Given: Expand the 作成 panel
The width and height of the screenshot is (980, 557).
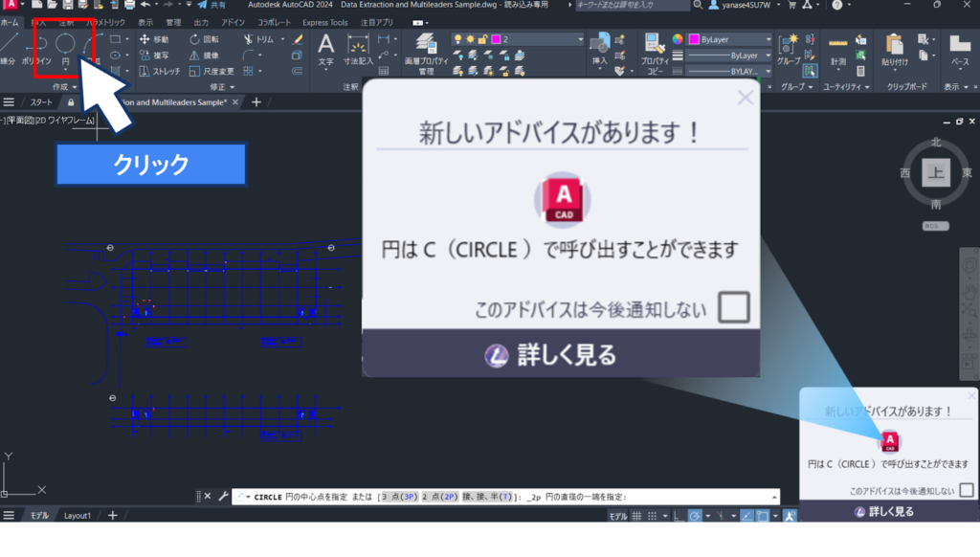Looking at the screenshot, I should click(x=64, y=87).
